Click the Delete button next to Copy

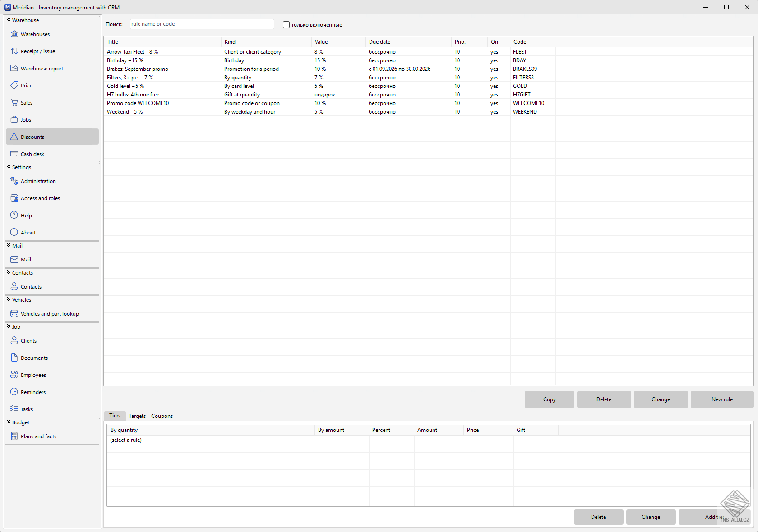tap(604, 399)
